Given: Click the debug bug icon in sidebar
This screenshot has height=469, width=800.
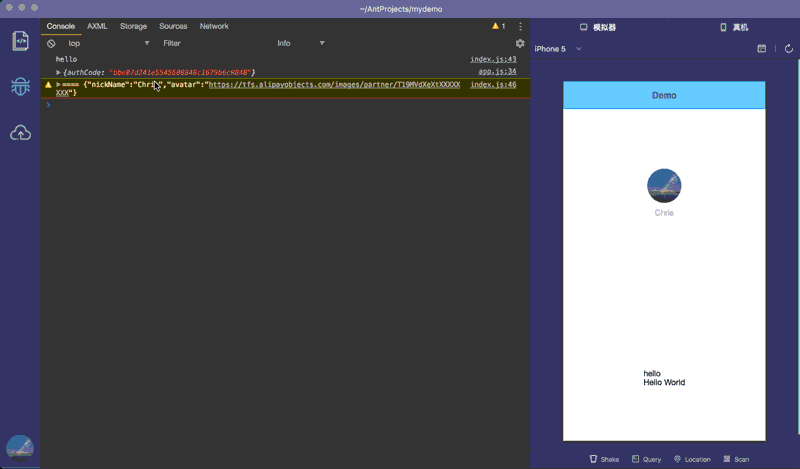Looking at the screenshot, I should point(20,87).
